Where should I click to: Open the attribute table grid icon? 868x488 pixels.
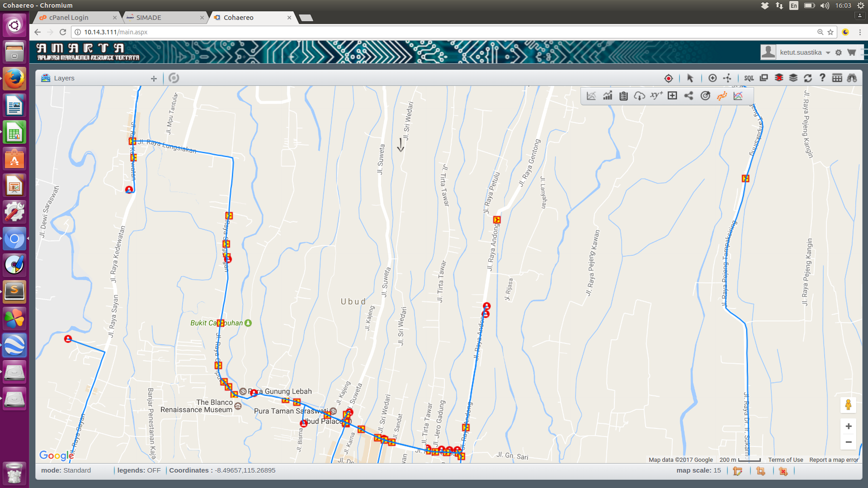click(837, 78)
